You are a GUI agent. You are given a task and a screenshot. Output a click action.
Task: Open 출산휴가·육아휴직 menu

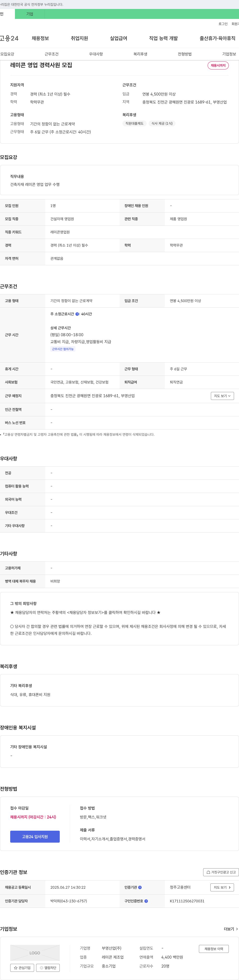pyautogui.click(x=217, y=38)
